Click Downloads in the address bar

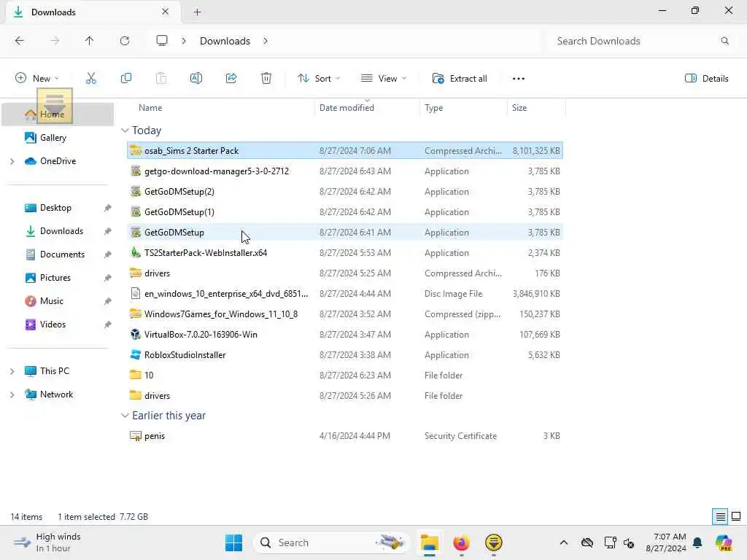225,41
